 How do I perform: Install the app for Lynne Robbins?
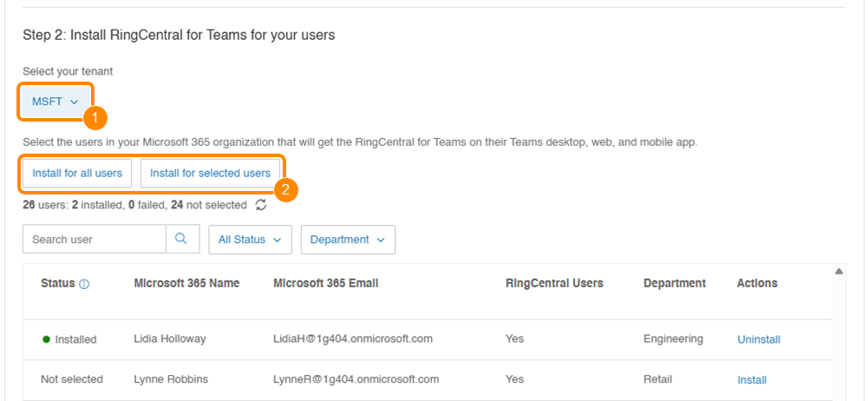click(x=752, y=379)
